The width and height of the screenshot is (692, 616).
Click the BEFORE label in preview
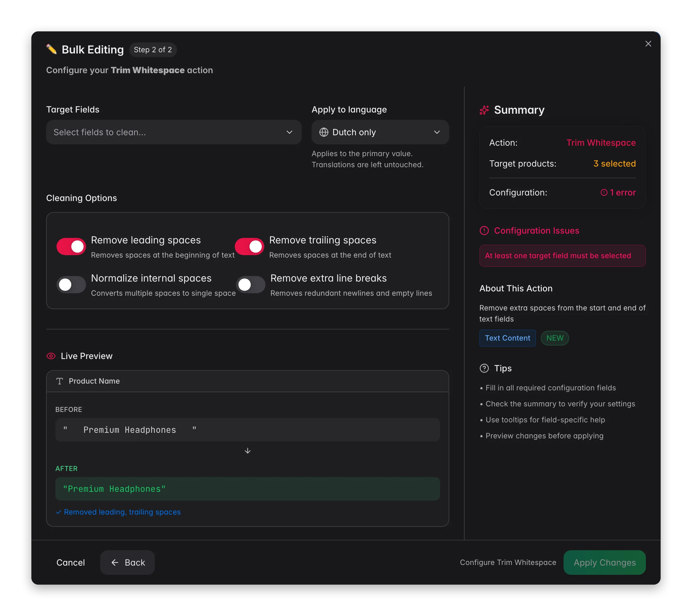[69, 409]
